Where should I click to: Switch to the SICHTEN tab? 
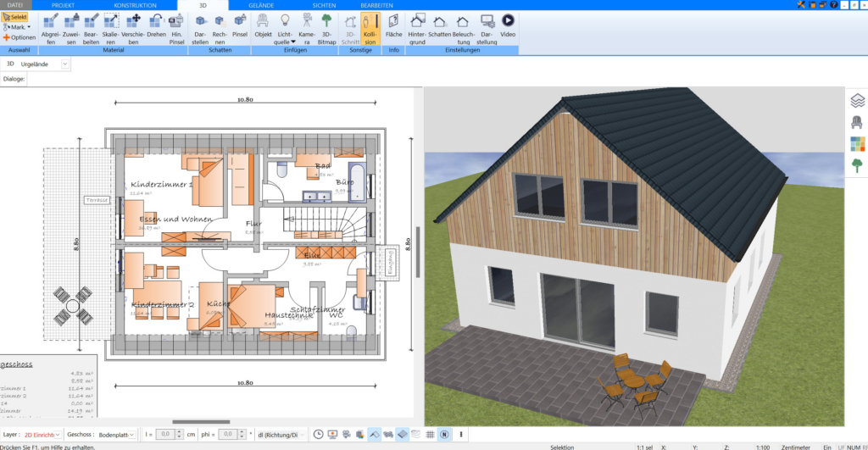click(324, 5)
